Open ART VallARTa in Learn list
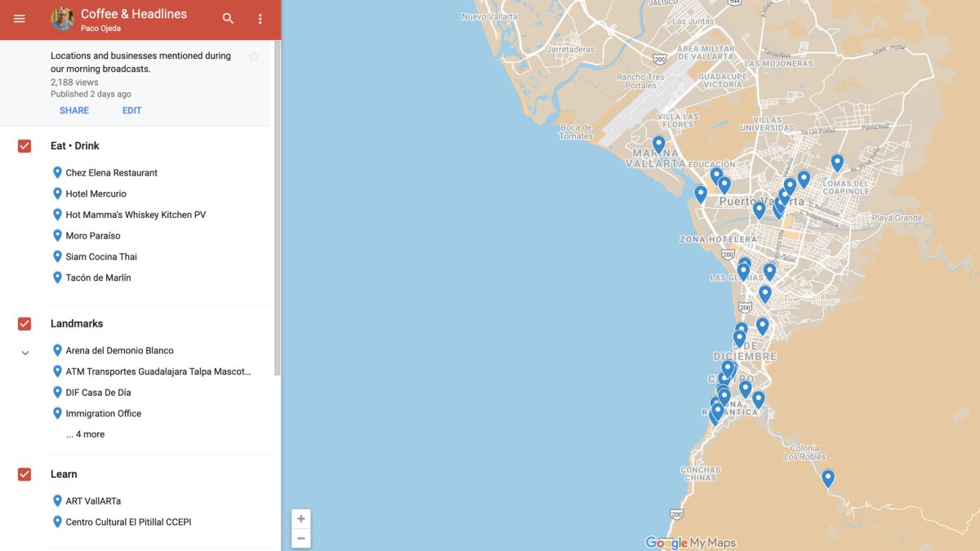The width and height of the screenshot is (980, 551). (93, 501)
